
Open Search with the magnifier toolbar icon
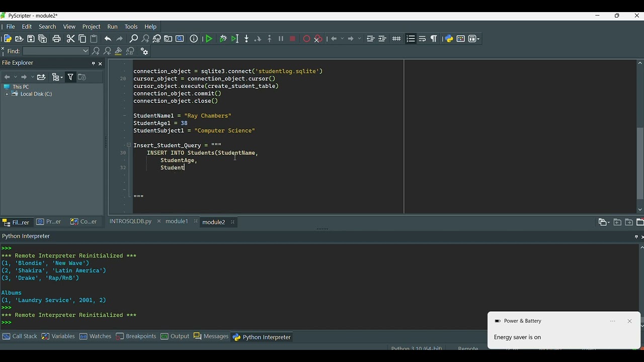133,39
